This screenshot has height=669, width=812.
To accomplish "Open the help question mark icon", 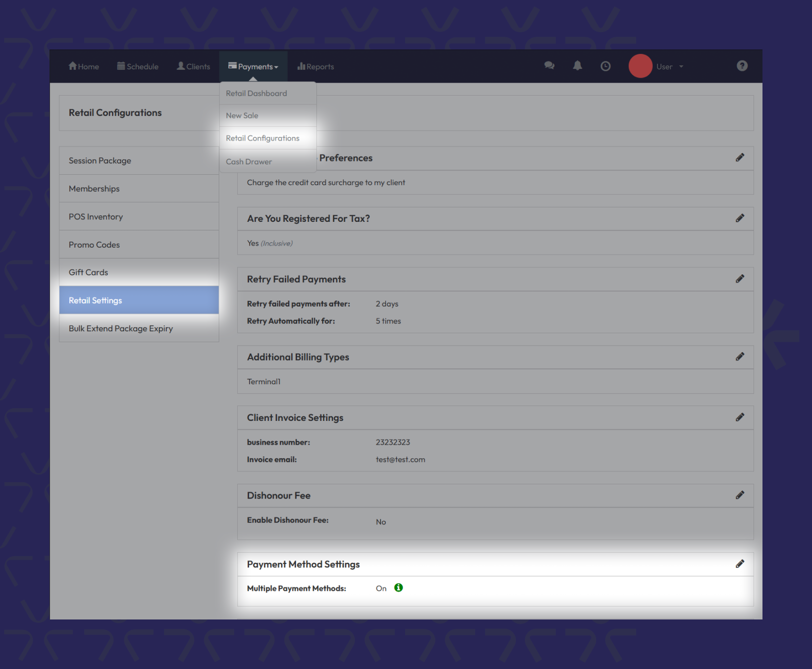I will coord(742,66).
